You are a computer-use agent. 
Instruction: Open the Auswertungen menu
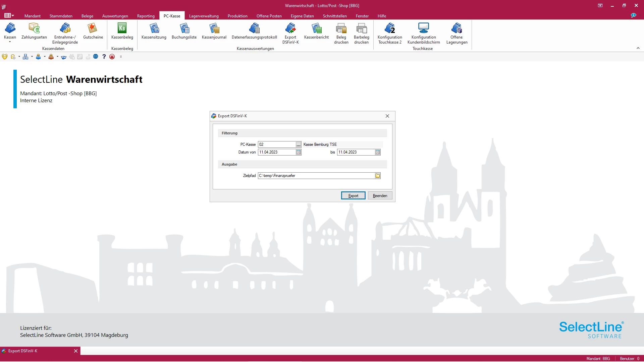[x=115, y=16]
